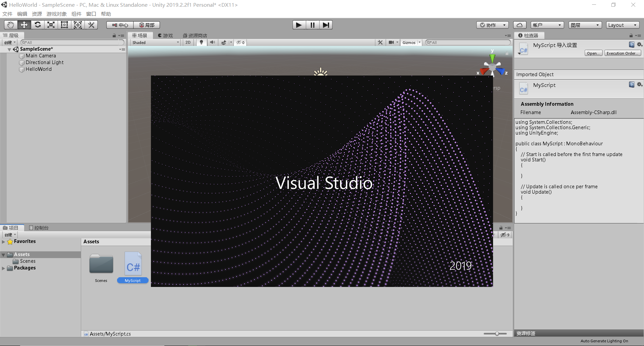Click the blue Z axis of the gizmo
The width and height of the screenshot is (644, 346).
[x=500, y=71]
